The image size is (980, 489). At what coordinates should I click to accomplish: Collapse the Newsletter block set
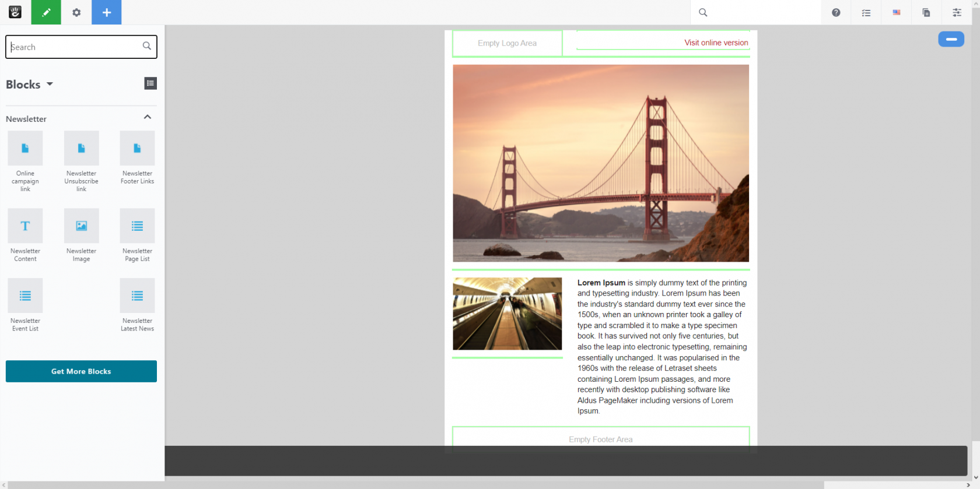click(148, 117)
